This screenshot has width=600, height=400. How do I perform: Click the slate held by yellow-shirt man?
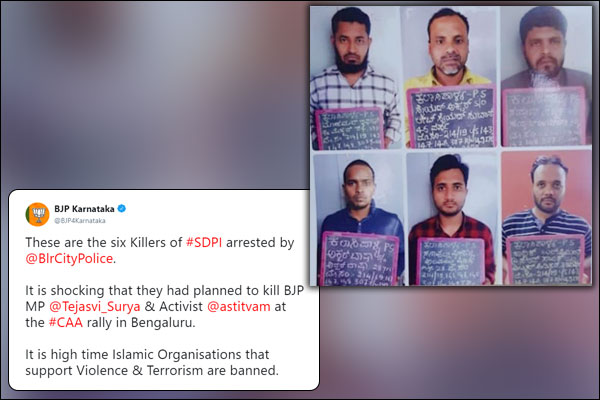pyautogui.click(x=452, y=117)
